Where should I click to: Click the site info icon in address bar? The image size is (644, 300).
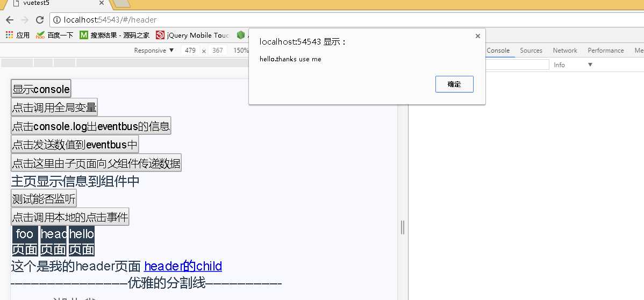click(x=57, y=20)
